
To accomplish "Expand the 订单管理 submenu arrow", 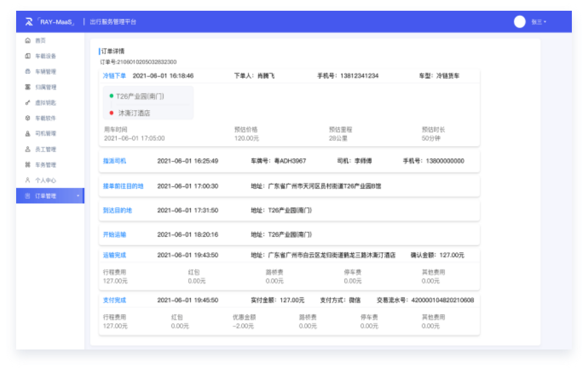I will [x=78, y=196].
